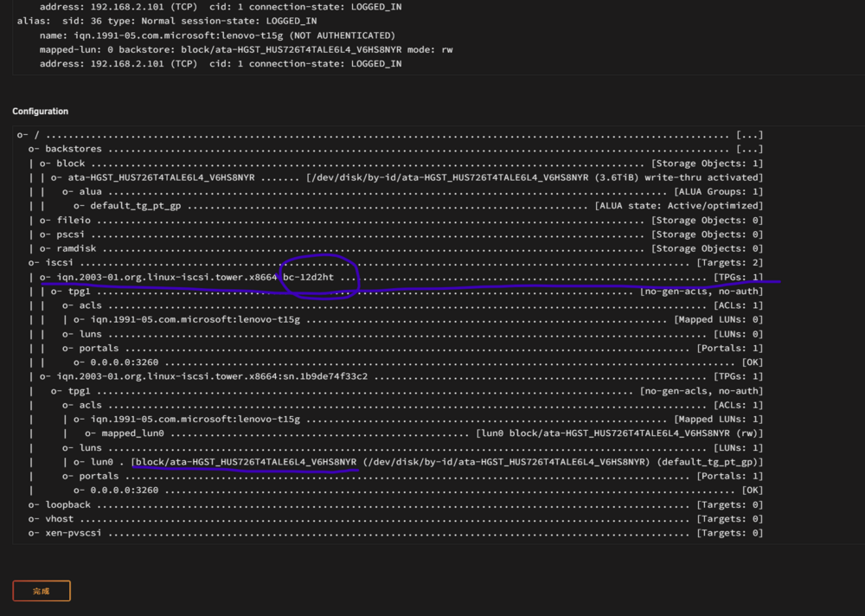Select the xen-pvscsi tree row
865x616 pixels.
click(x=395, y=533)
